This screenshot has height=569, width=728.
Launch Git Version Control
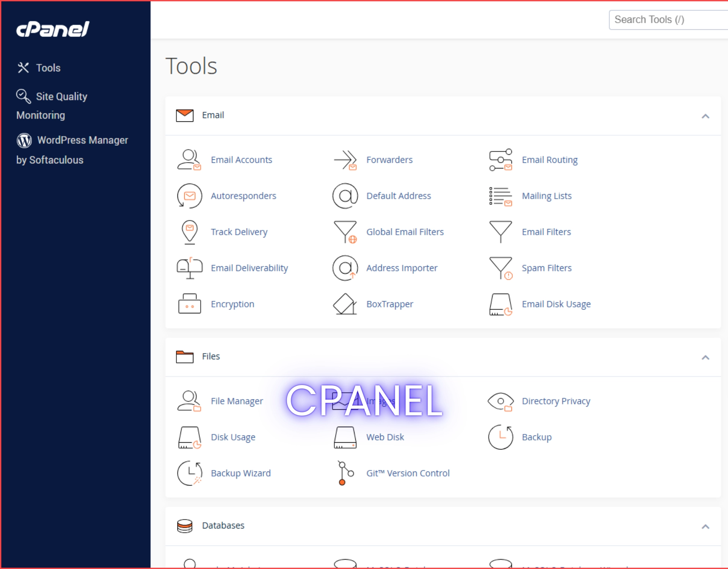408,473
